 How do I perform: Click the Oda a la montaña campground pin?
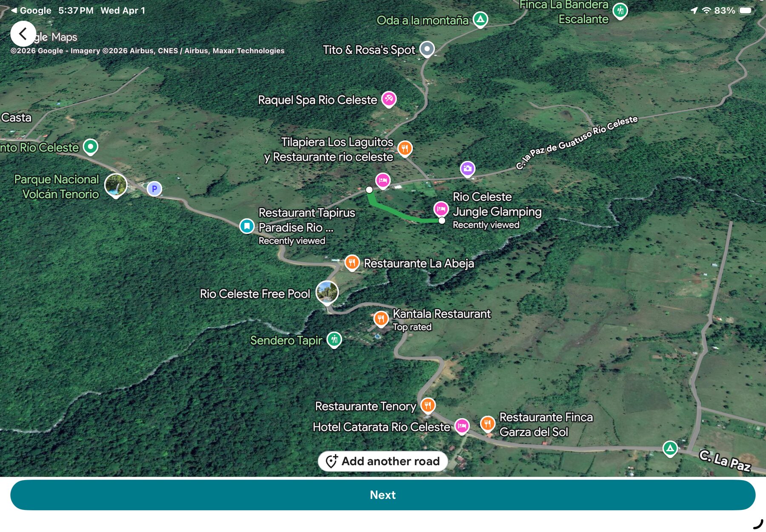[480, 19]
